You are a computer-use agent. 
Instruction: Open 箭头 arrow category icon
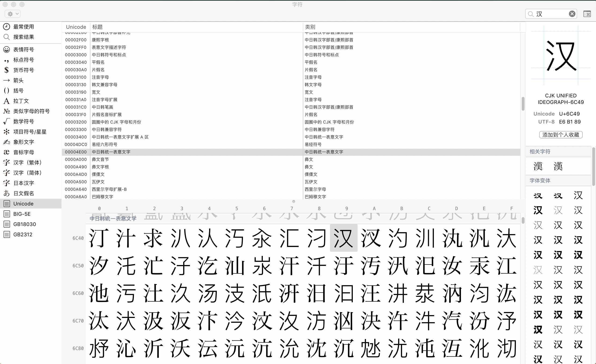7,80
